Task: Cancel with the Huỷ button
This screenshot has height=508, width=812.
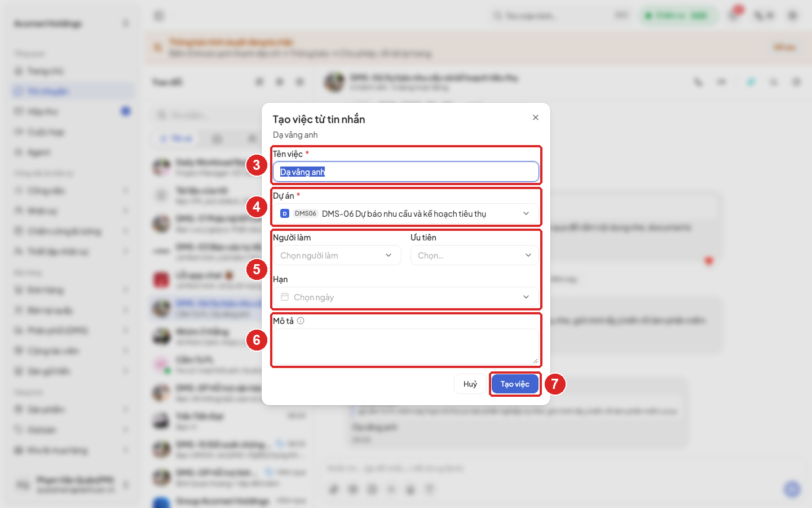Action: (x=470, y=384)
